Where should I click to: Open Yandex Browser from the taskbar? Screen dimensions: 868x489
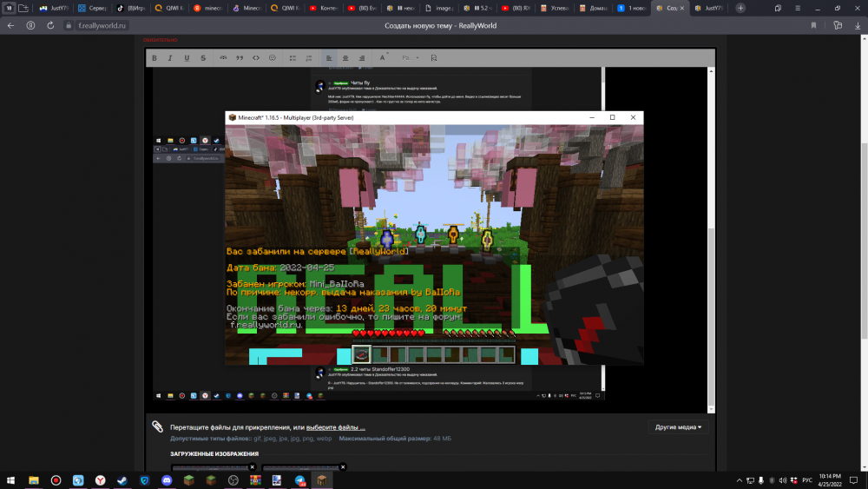pyautogui.click(x=100, y=480)
